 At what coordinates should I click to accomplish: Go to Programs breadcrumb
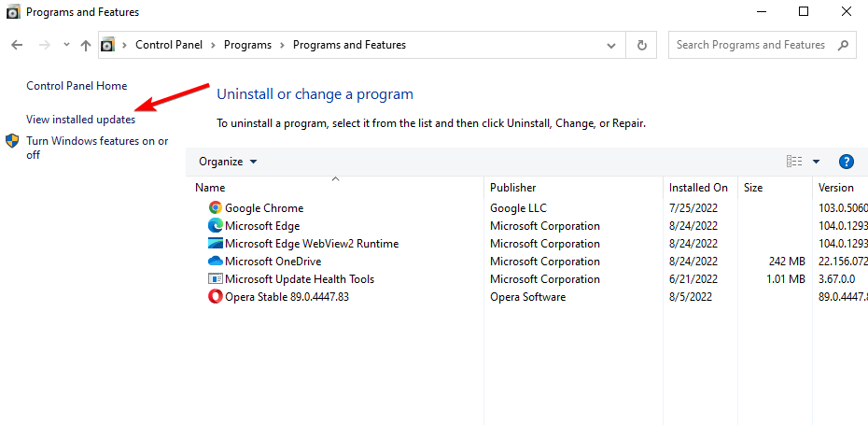pos(247,45)
